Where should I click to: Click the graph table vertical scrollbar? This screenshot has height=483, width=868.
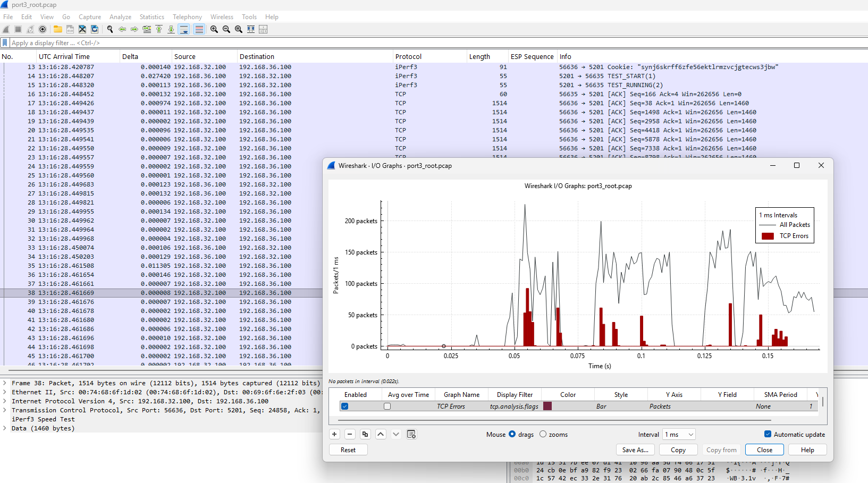pos(823,401)
